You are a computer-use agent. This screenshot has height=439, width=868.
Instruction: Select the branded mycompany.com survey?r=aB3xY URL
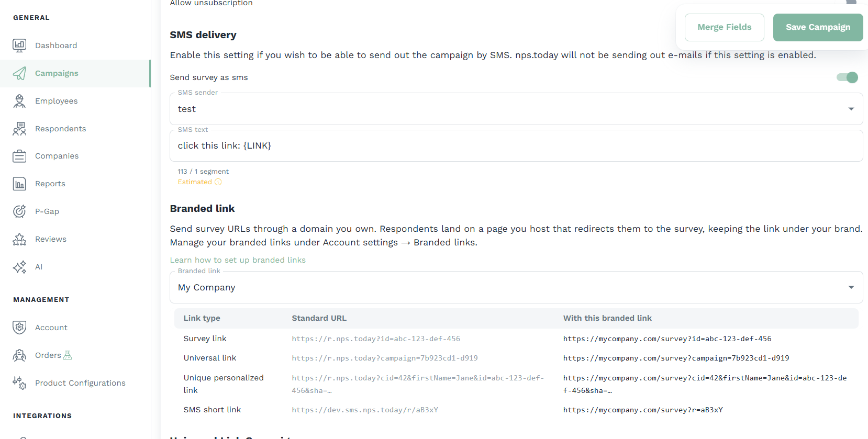643,410
